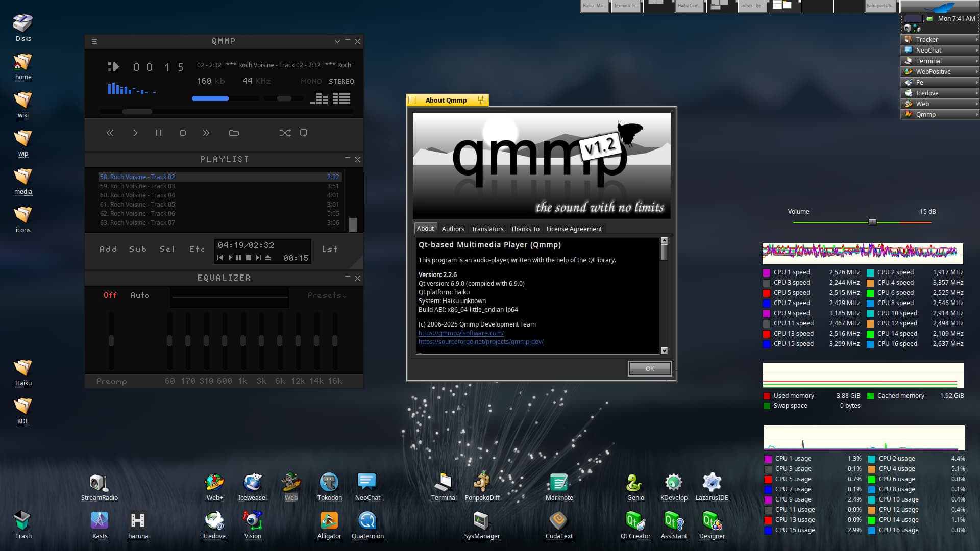The height and width of the screenshot is (551, 980).
Task: Click the eject icon in playlist mini controls
Action: (x=268, y=258)
